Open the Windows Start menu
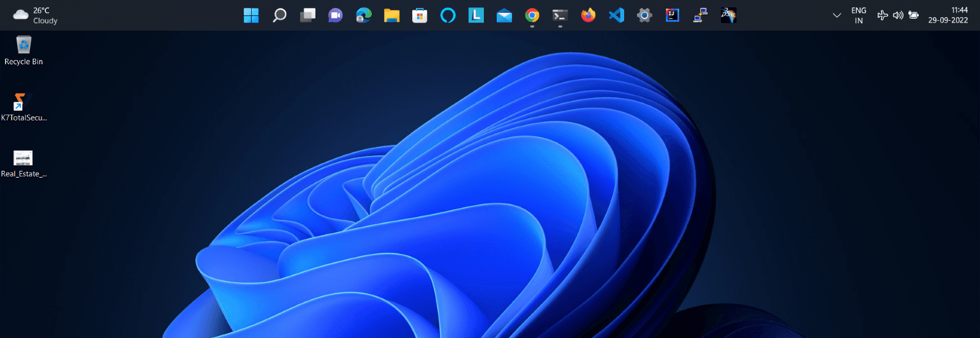Viewport: 980px width, 338px height. (251, 15)
